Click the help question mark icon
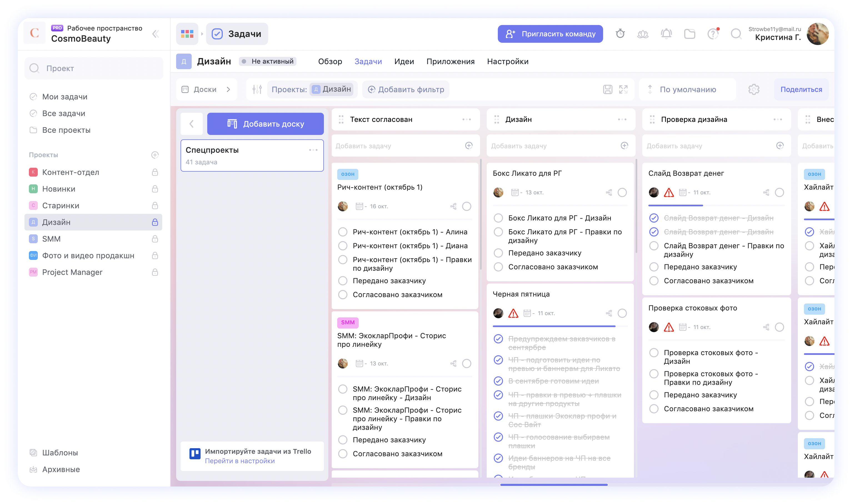Image resolution: width=852 pixels, height=504 pixels. pyautogui.click(x=713, y=34)
